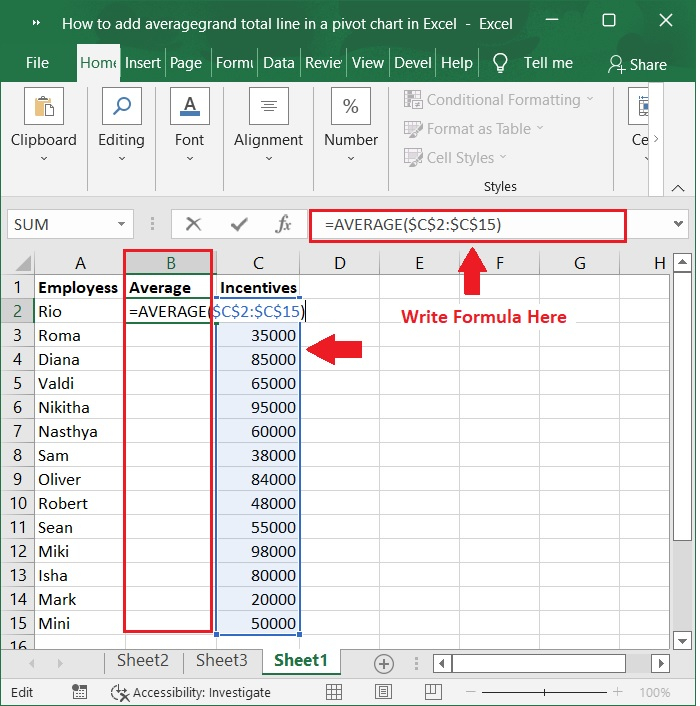
Task: Click the macro recording status bar icon
Action: (79, 692)
